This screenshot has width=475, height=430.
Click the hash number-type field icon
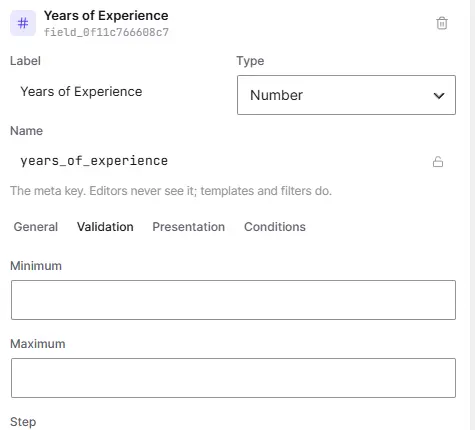click(23, 23)
